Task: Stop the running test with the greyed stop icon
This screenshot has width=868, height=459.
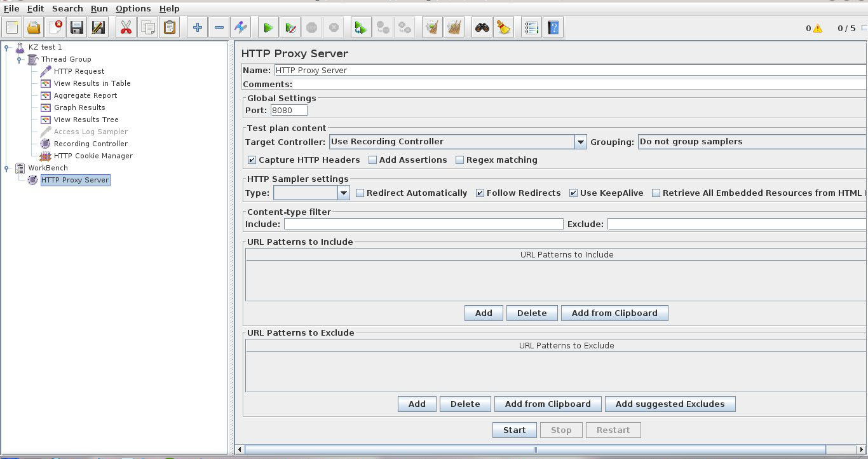Action: pyautogui.click(x=311, y=27)
